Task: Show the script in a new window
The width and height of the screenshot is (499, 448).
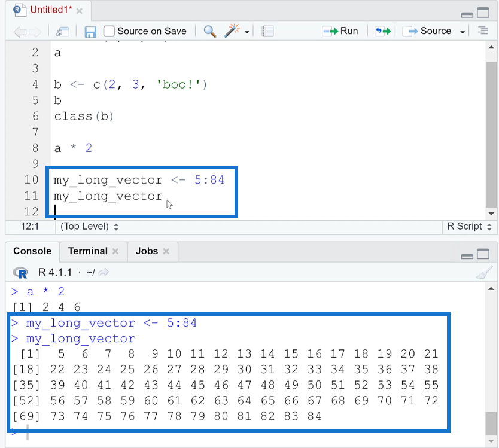Action: [x=62, y=32]
